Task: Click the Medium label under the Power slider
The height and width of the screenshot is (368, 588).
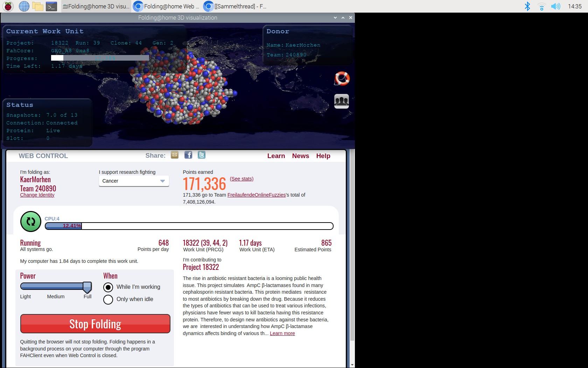Action: [56, 297]
